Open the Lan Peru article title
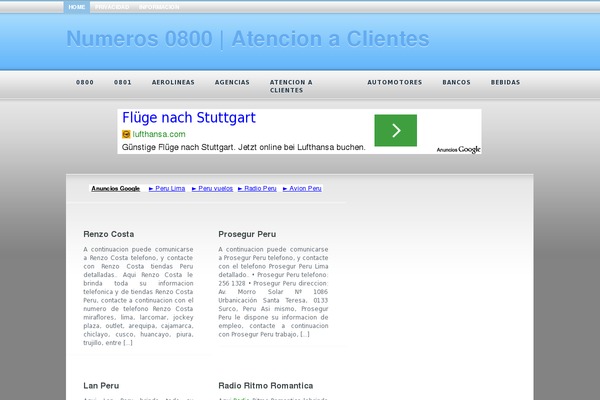Image resolution: width=600 pixels, height=400 pixels. tap(101, 385)
